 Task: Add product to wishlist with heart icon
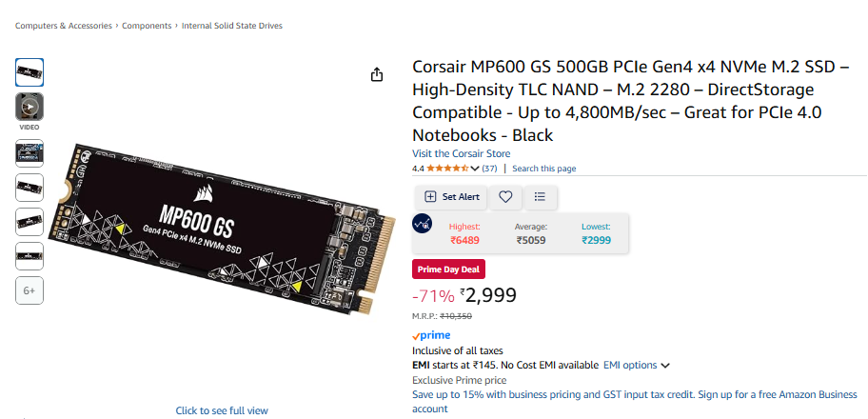(x=505, y=197)
